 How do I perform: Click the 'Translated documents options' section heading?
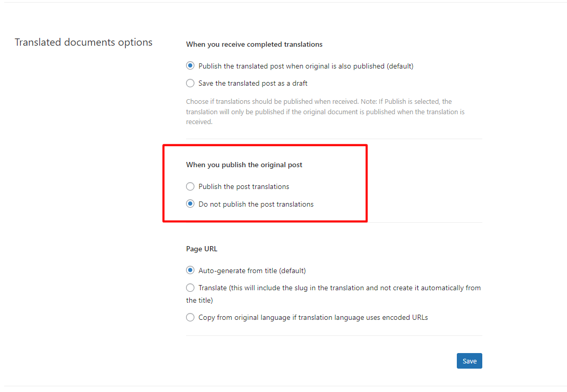click(84, 42)
